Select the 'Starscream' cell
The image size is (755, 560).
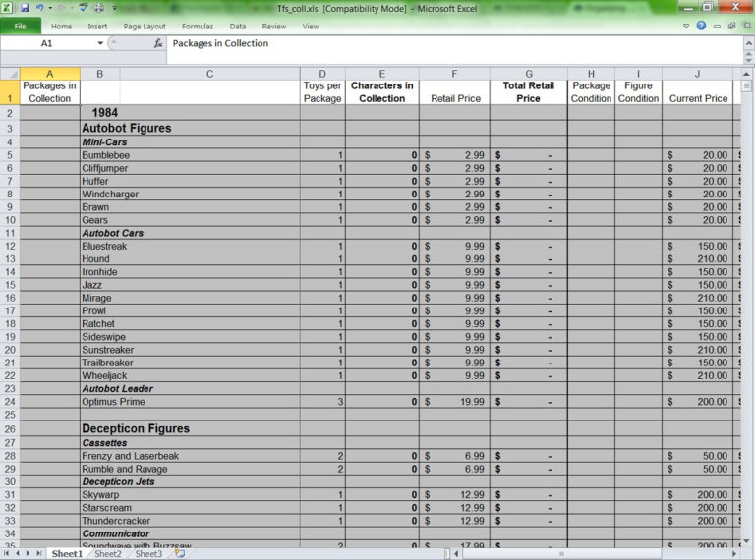pyautogui.click(x=190, y=508)
